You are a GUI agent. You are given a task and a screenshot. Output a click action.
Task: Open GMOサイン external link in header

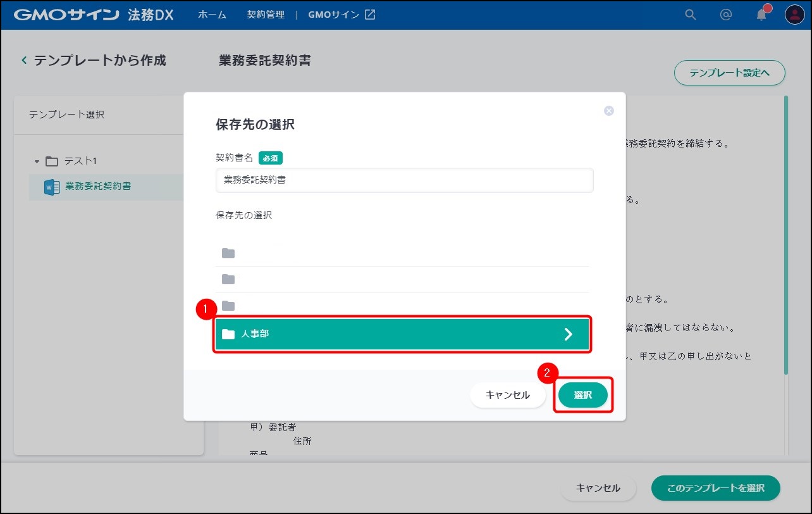[x=341, y=15]
